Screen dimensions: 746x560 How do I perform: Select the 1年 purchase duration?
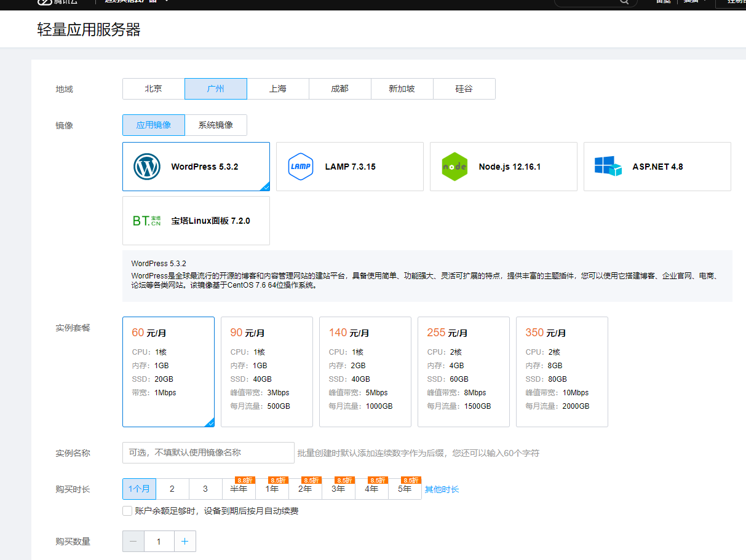click(x=272, y=489)
